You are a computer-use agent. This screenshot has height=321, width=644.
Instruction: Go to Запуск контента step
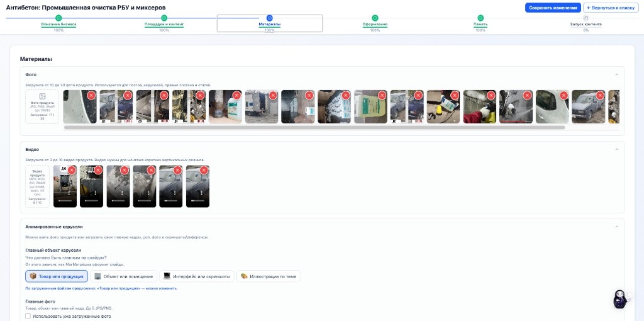(x=586, y=24)
